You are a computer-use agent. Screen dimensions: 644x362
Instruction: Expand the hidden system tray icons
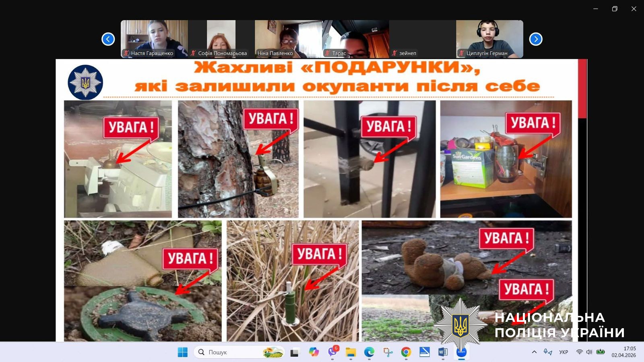click(x=534, y=352)
